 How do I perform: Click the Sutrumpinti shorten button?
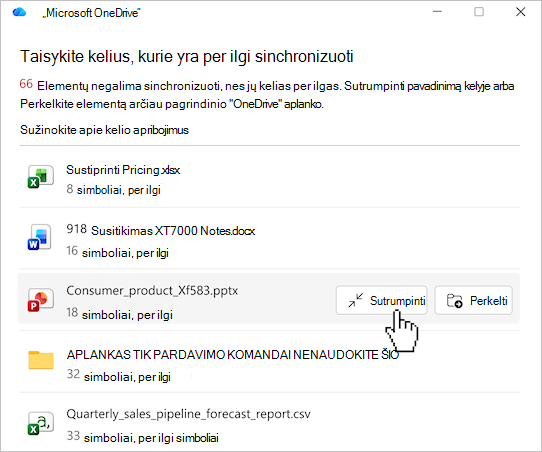pos(382,300)
